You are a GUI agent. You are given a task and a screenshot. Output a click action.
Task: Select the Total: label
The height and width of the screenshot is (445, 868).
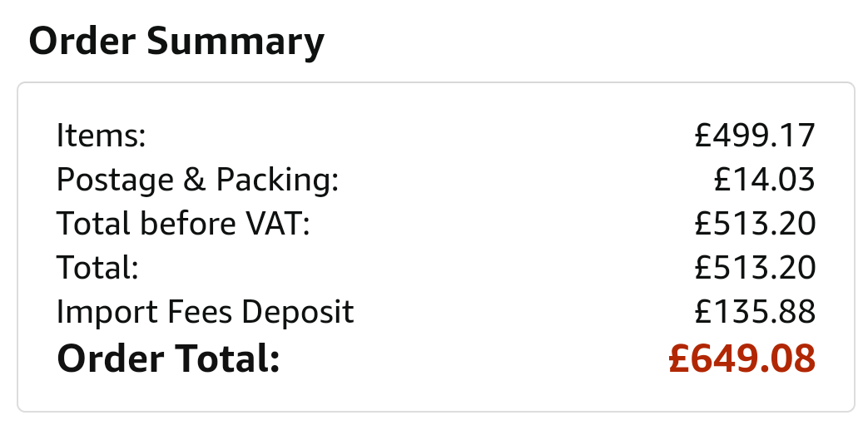(x=97, y=267)
